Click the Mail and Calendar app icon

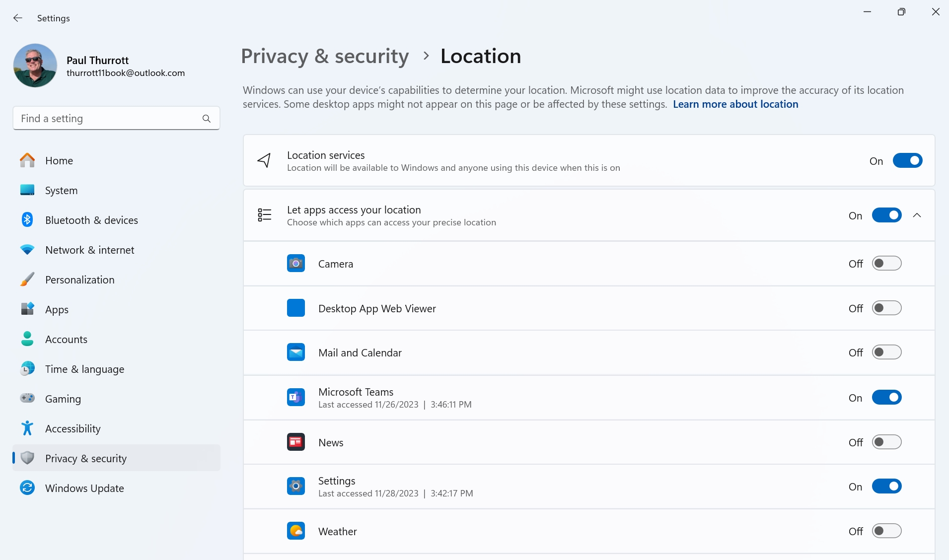tap(296, 353)
